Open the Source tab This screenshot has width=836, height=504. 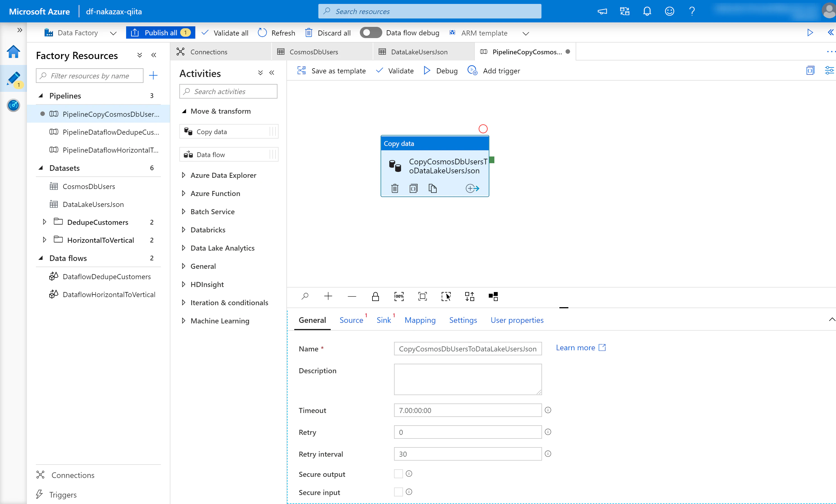(351, 320)
